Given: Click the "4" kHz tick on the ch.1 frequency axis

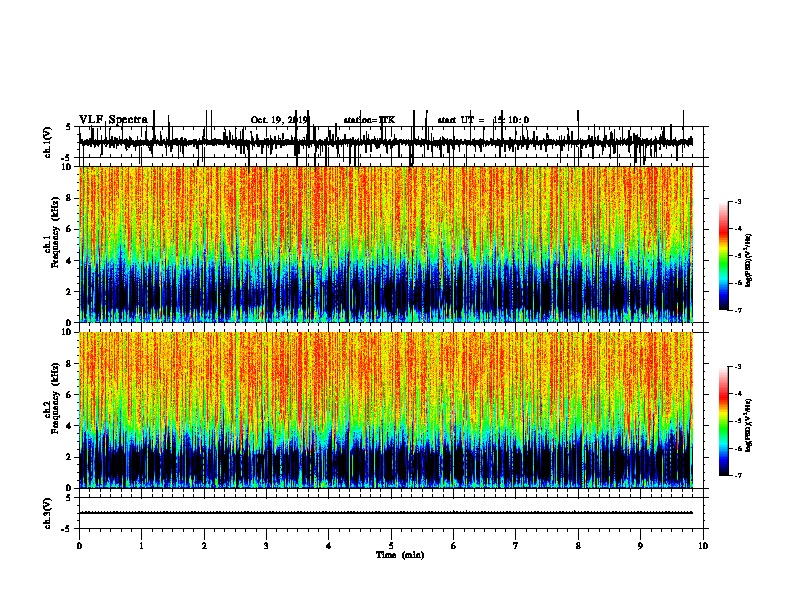Looking at the screenshot, I should point(69,261).
